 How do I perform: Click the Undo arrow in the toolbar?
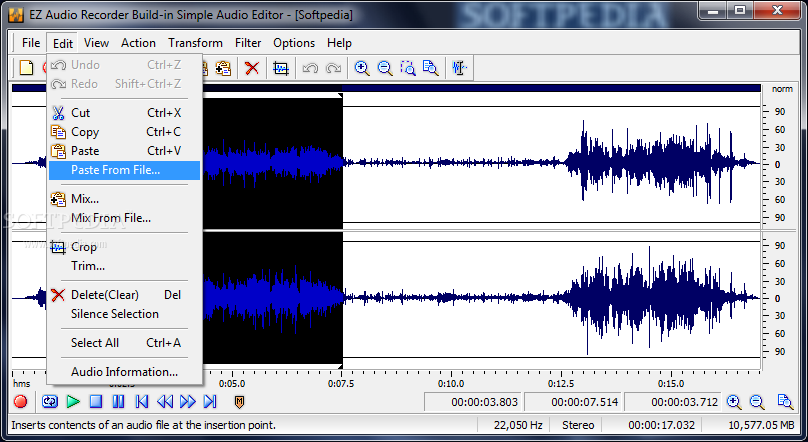[x=310, y=67]
